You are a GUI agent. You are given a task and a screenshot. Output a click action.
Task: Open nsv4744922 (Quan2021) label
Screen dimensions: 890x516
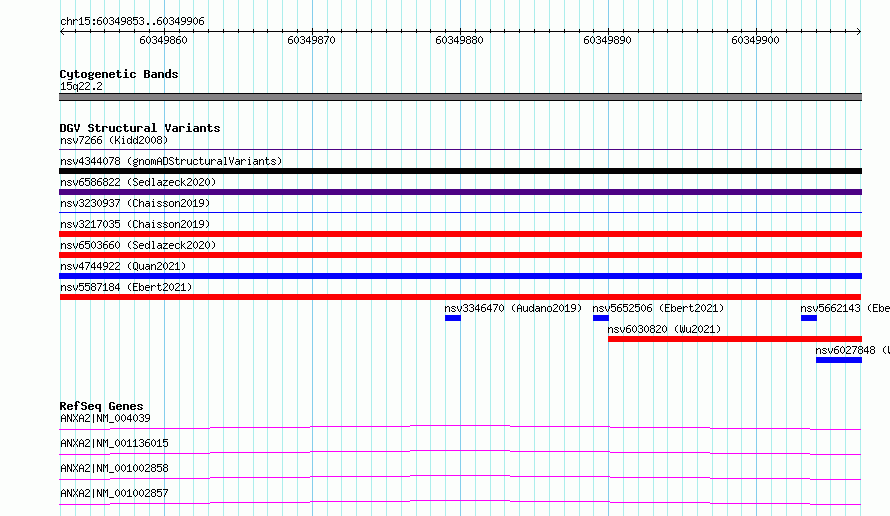123,266
